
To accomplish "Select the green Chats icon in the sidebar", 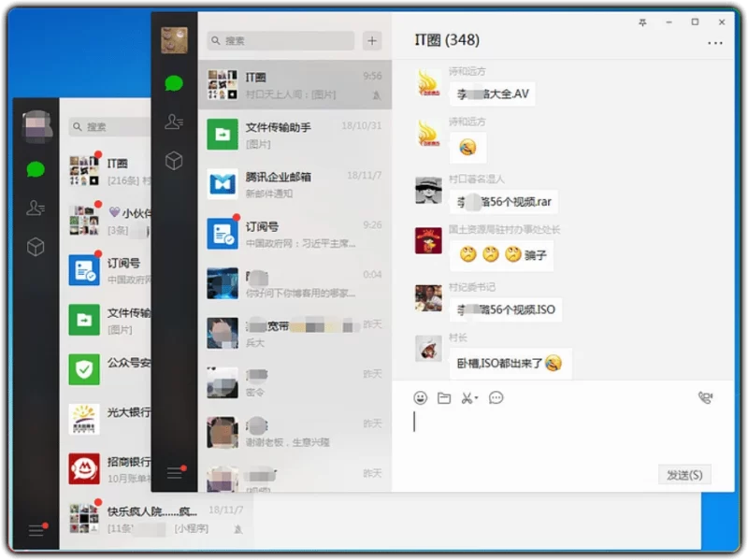I will (x=174, y=81).
